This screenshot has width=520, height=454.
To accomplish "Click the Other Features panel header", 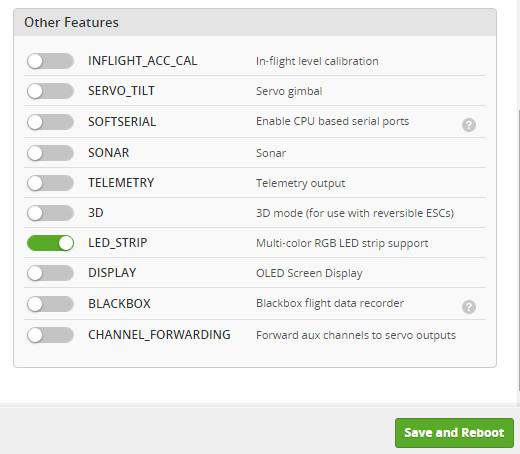I will [x=255, y=22].
